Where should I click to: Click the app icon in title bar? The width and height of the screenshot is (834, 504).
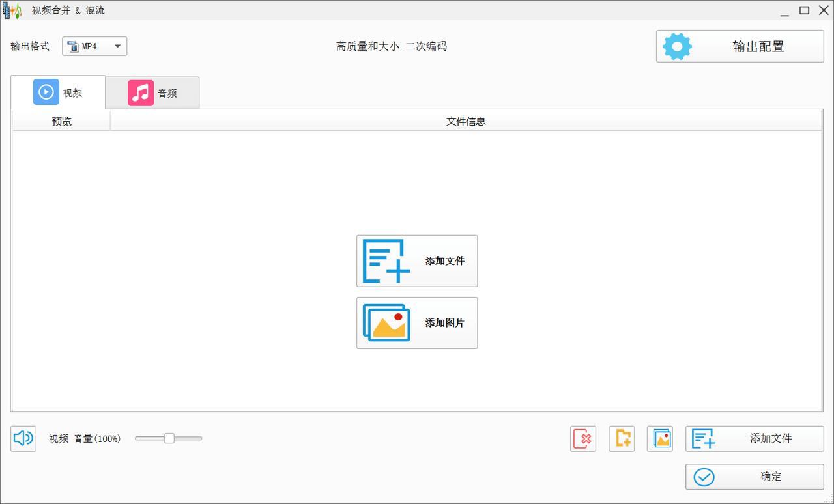[x=12, y=10]
